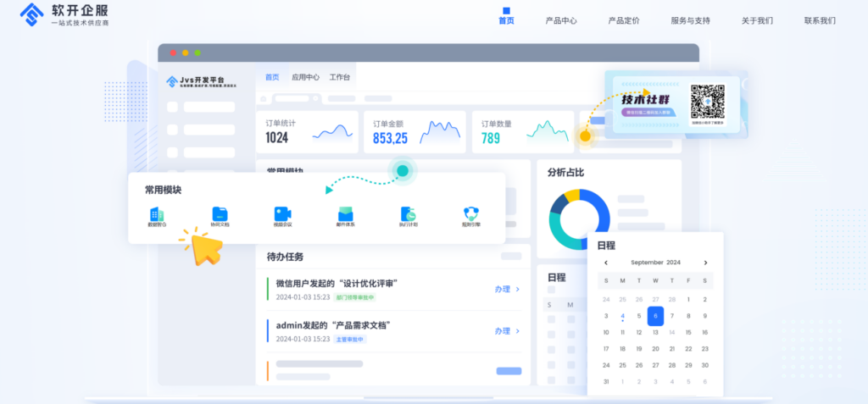
Task: Select the highlighted date 6 in the calendar
Action: pyautogui.click(x=655, y=316)
